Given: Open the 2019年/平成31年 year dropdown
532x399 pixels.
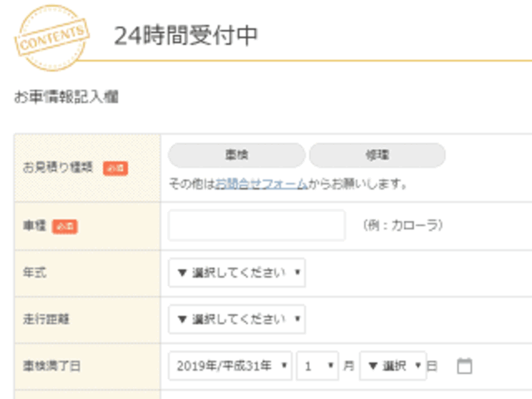Looking at the screenshot, I should (x=230, y=366).
